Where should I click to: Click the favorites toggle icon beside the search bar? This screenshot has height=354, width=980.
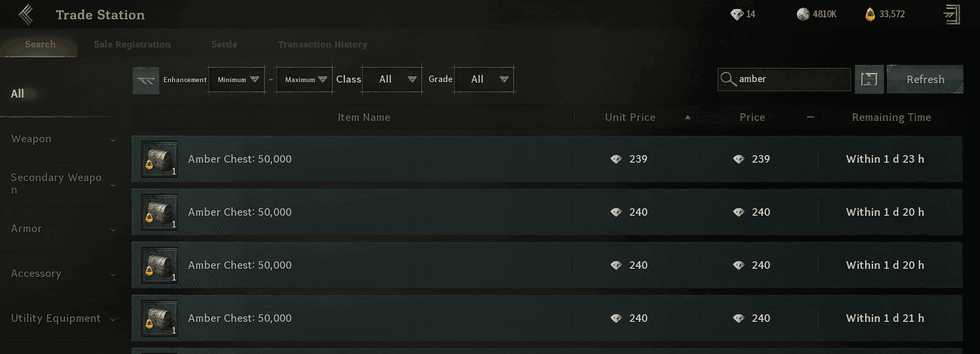tap(869, 79)
